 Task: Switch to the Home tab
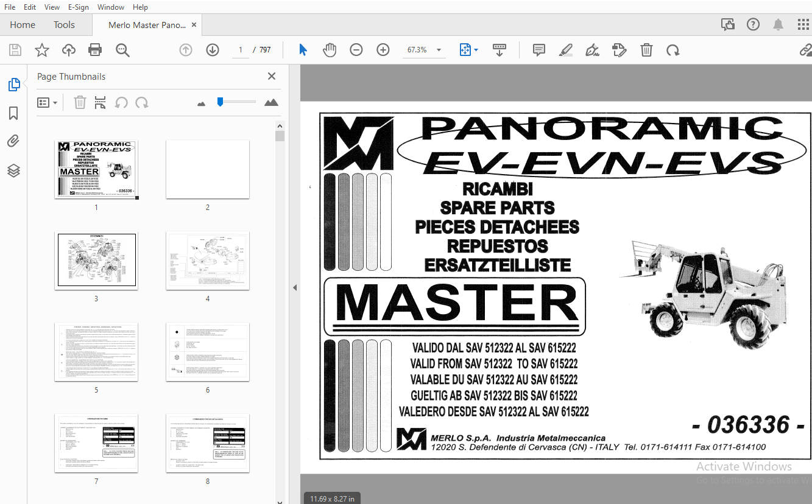pyautogui.click(x=23, y=25)
